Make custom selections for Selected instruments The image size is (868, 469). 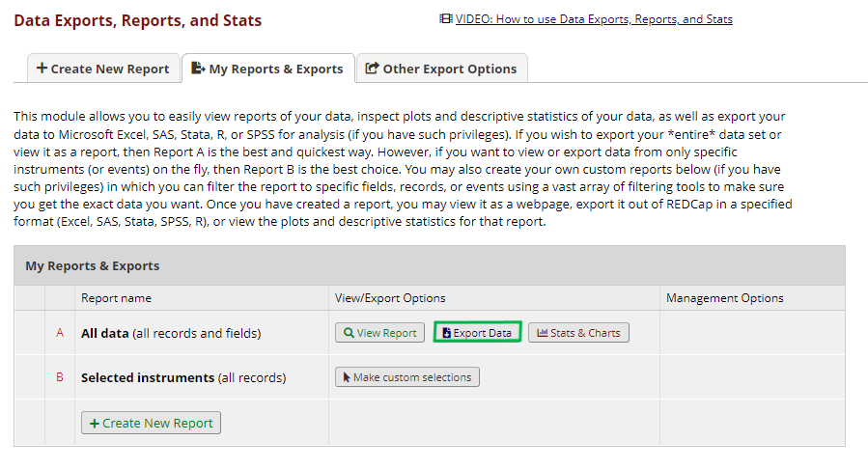tap(406, 377)
